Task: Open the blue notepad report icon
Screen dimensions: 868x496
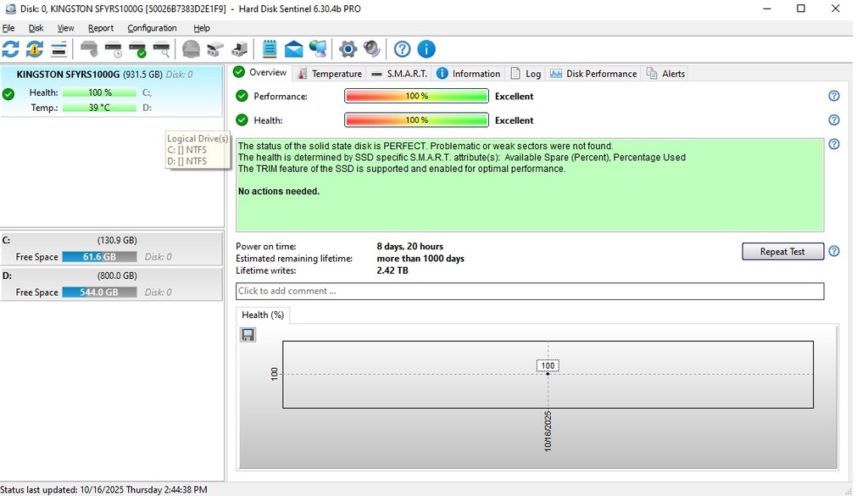Action: (x=270, y=49)
